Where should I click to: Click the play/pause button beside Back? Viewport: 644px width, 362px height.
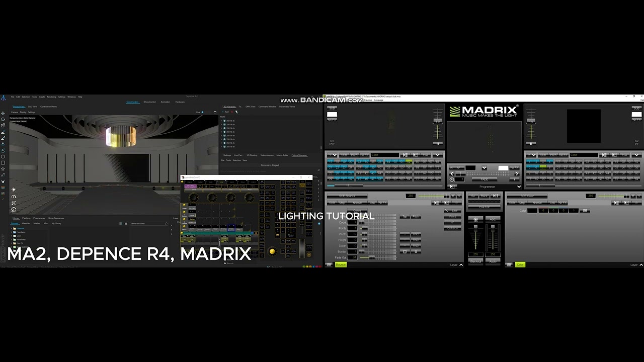point(496,196)
